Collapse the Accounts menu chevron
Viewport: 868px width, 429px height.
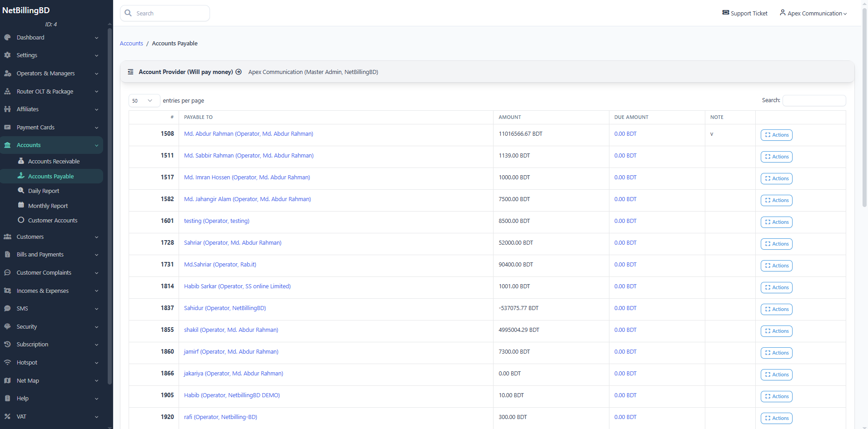pyautogui.click(x=96, y=145)
